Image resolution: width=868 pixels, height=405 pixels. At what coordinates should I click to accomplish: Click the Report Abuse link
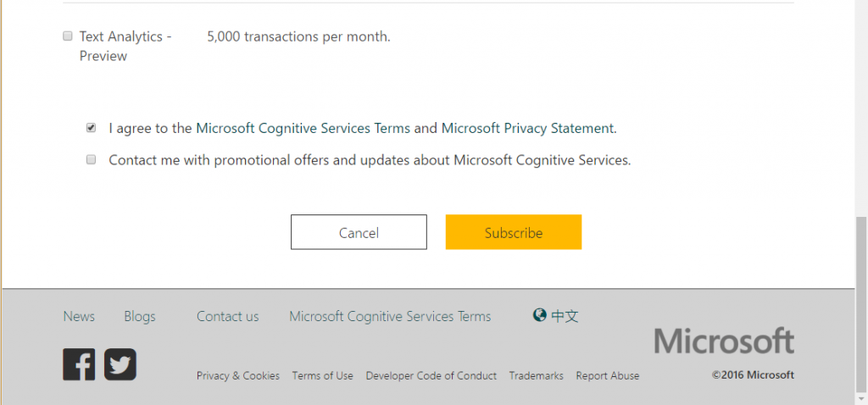click(608, 375)
